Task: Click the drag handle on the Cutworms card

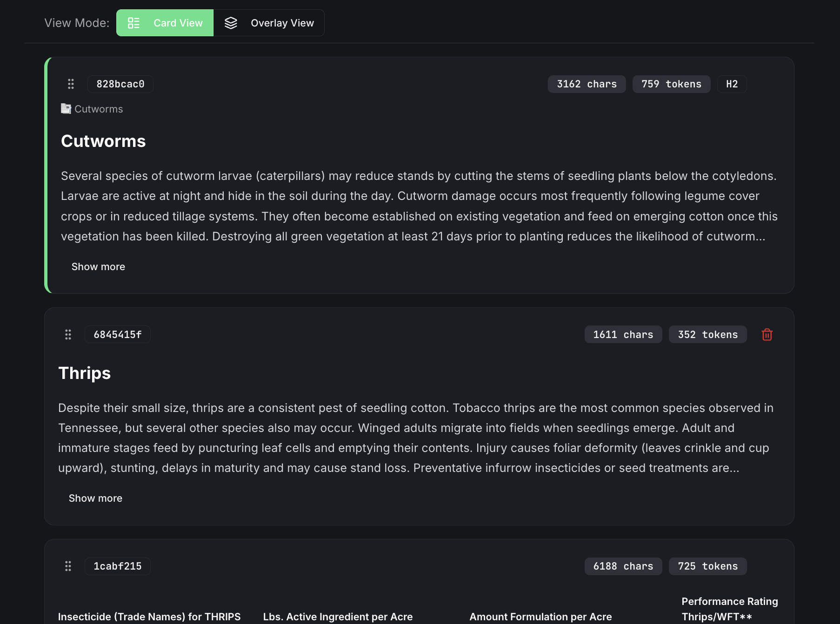Action: (71, 84)
